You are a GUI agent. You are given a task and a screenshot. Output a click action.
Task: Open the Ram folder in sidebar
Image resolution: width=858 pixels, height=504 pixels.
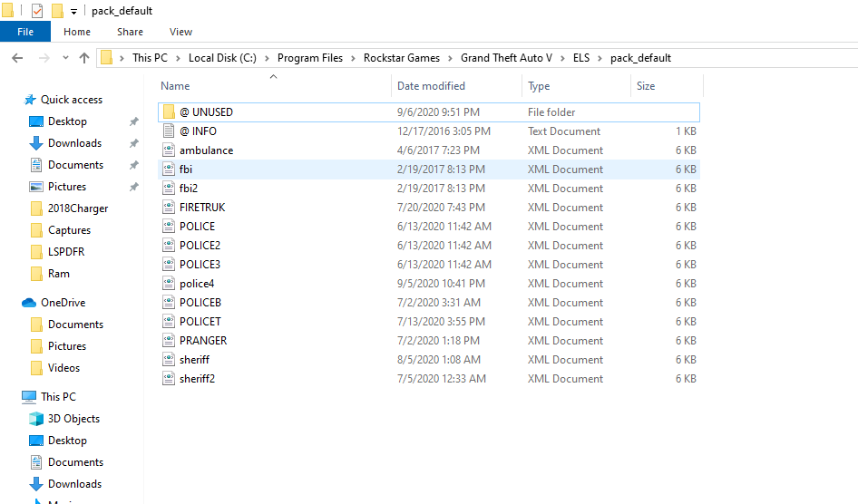coord(59,274)
